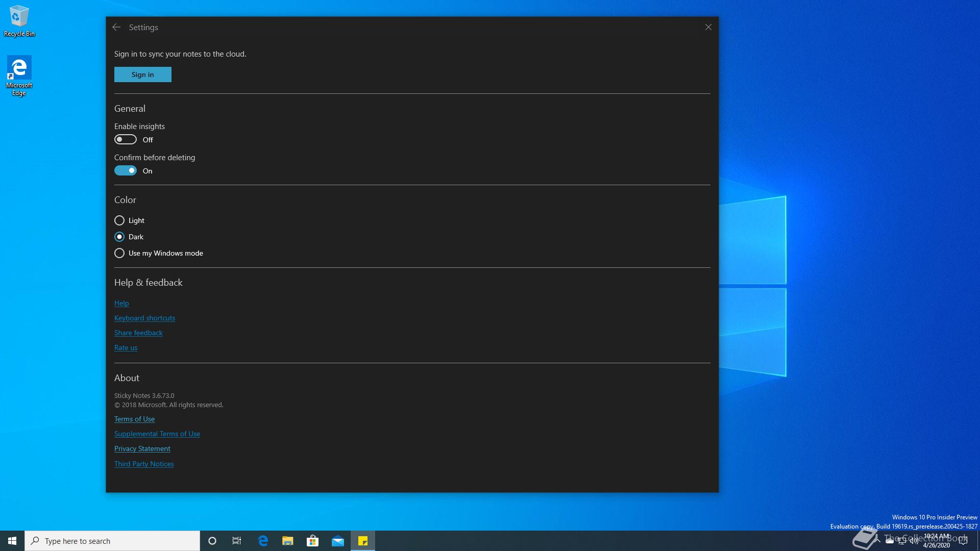Open Cortana from the taskbar
Image resolution: width=980 pixels, height=551 pixels.
212,541
